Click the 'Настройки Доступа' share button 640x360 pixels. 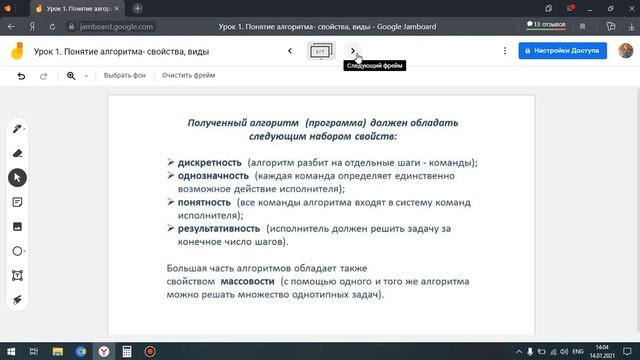click(562, 51)
